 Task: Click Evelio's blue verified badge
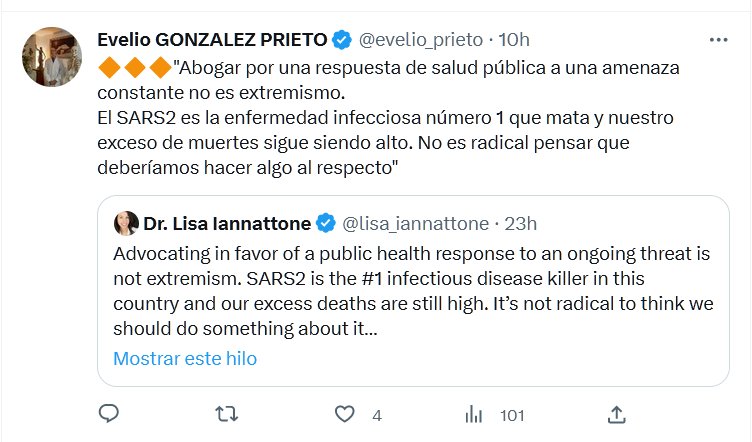click(x=341, y=40)
